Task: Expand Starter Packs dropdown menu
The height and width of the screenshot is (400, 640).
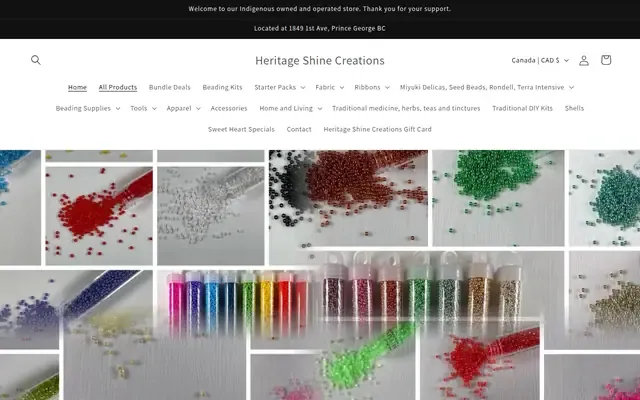Action: click(x=280, y=87)
